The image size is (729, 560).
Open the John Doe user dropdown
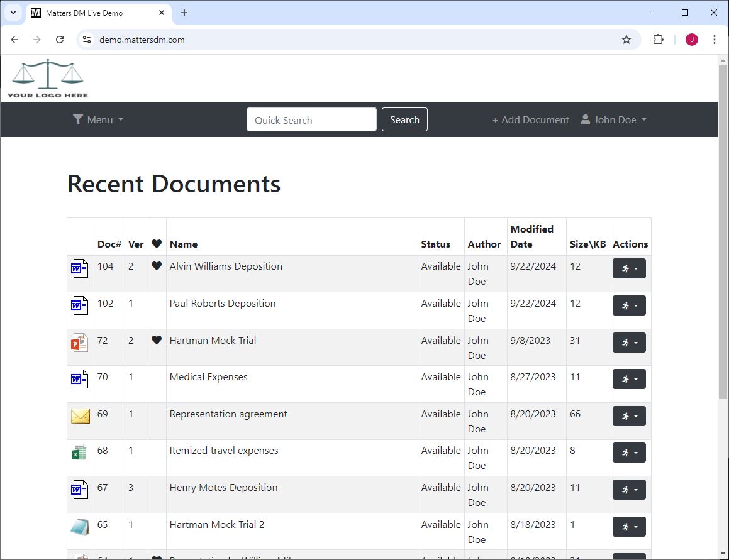pyautogui.click(x=614, y=120)
